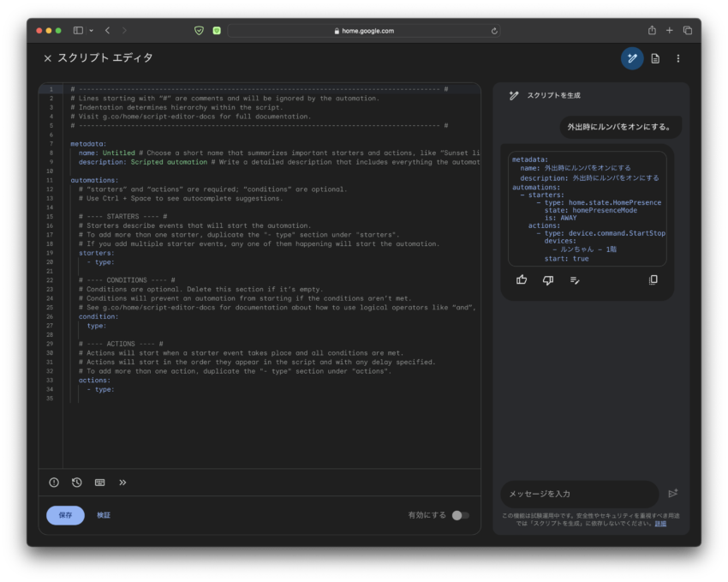Show keyboard shortcuts icon

[x=100, y=483]
